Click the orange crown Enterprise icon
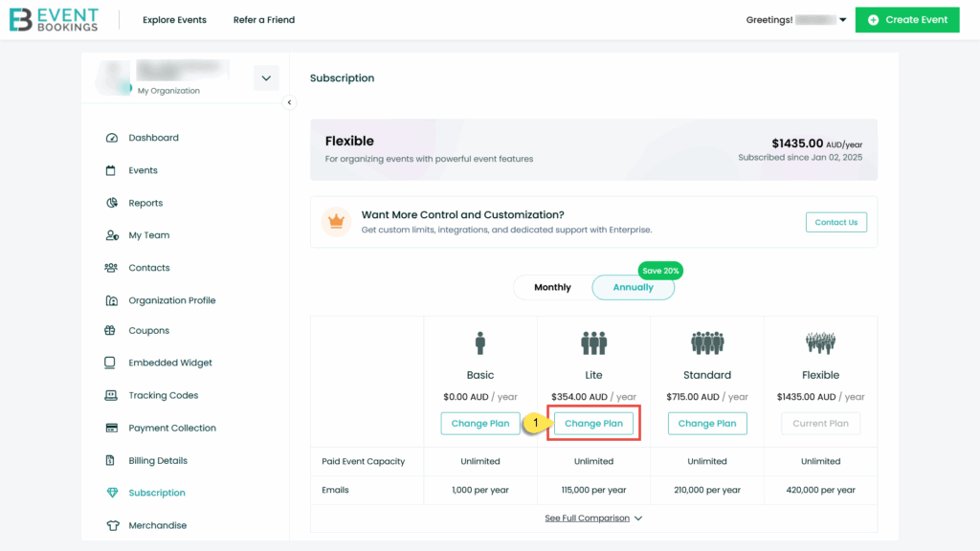The image size is (980, 551). click(x=336, y=222)
